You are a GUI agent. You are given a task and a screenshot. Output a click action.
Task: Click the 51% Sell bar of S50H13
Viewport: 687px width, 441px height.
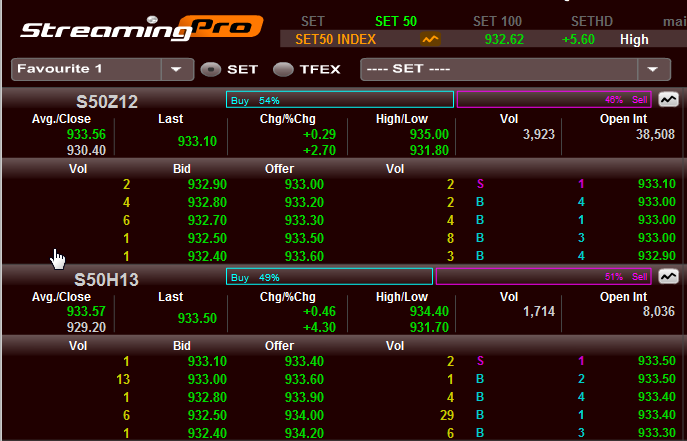tap(544, 277)
